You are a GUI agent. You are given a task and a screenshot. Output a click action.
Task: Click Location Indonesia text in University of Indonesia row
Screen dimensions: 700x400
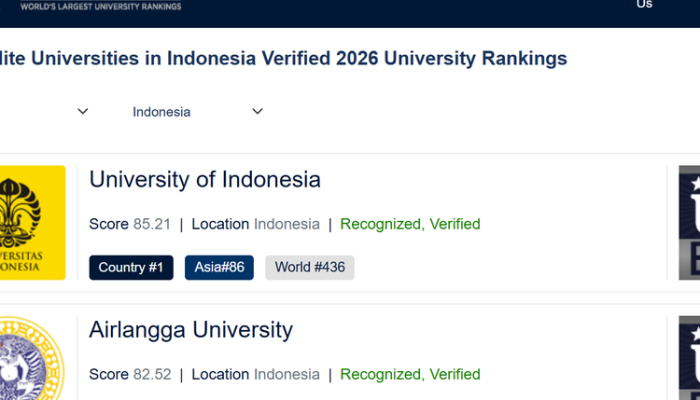[x=256, y=224]
